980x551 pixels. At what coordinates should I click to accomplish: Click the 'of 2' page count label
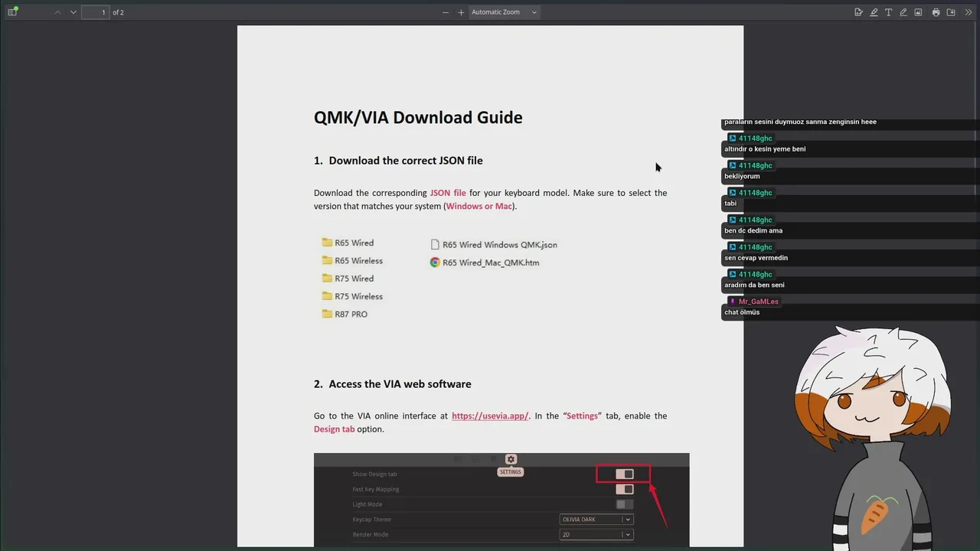click(118, 12)
